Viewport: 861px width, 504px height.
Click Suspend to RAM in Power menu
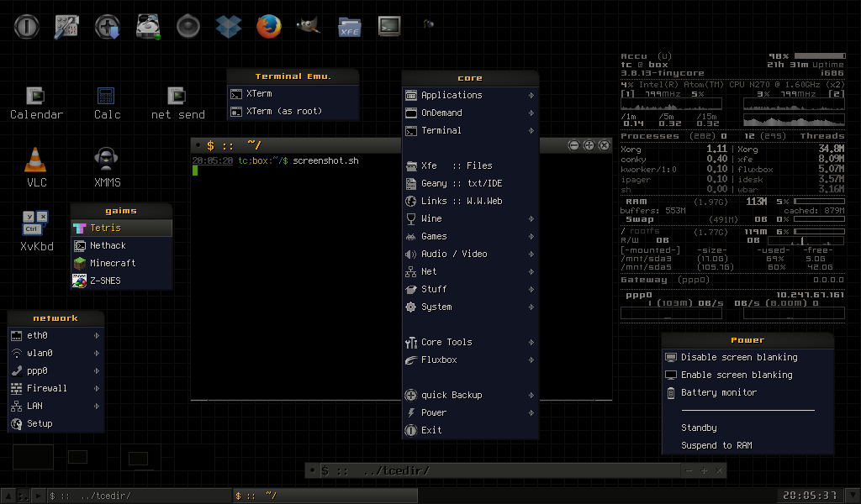pyautogui.click(x=716, y=445)
